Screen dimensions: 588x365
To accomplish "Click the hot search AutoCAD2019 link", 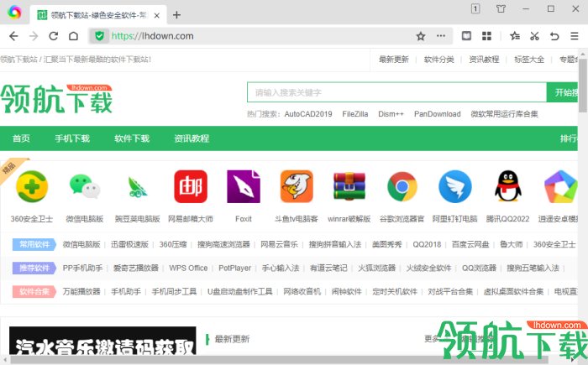I will click(308, 114).
